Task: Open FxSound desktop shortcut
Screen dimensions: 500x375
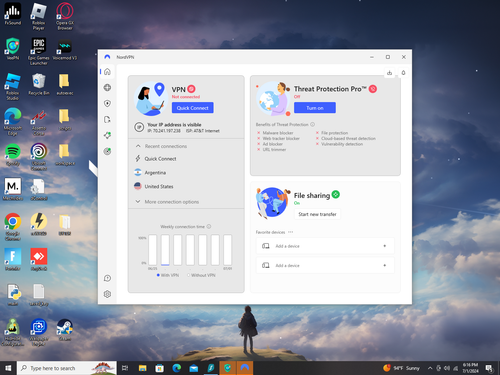Action: pyautogui.click(x=12, y=14)
